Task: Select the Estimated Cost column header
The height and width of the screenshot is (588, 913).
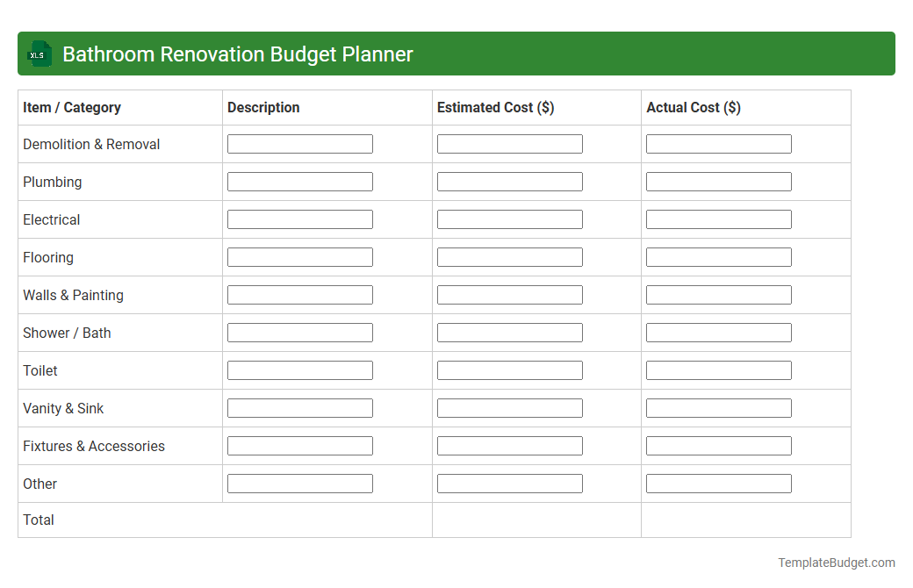Action: (496, 107)
